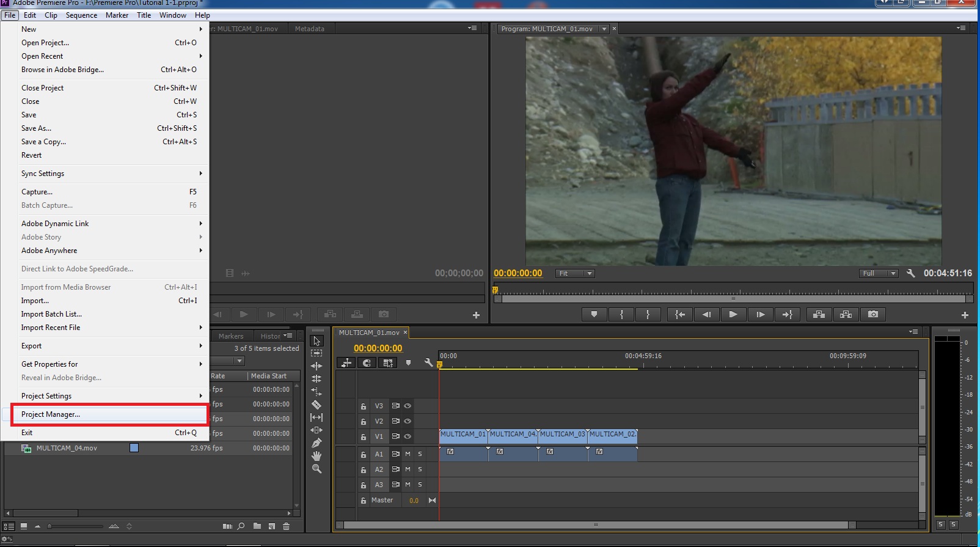Add marker in Program Monitor
Image resolution: width=980 pixels, height=547 pixels.
tap(594, 314)
